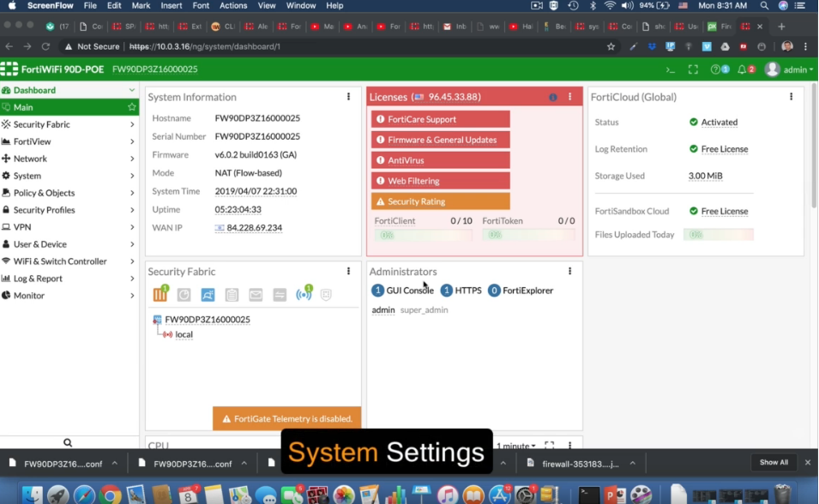The height and width of the screenshot is (504, 819).
Task: Click the orange FortiGate icon in Security Fabric
Action: coord(160,295)
